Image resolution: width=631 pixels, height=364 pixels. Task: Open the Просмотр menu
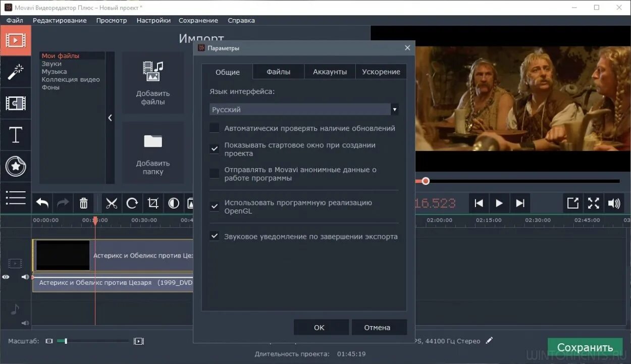click(x=112, y=20)
